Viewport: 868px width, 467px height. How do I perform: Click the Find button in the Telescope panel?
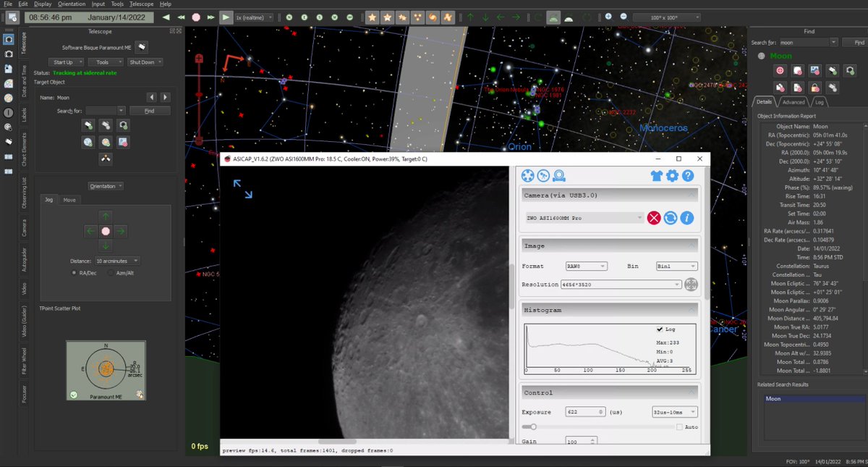(x=149, y=111)
